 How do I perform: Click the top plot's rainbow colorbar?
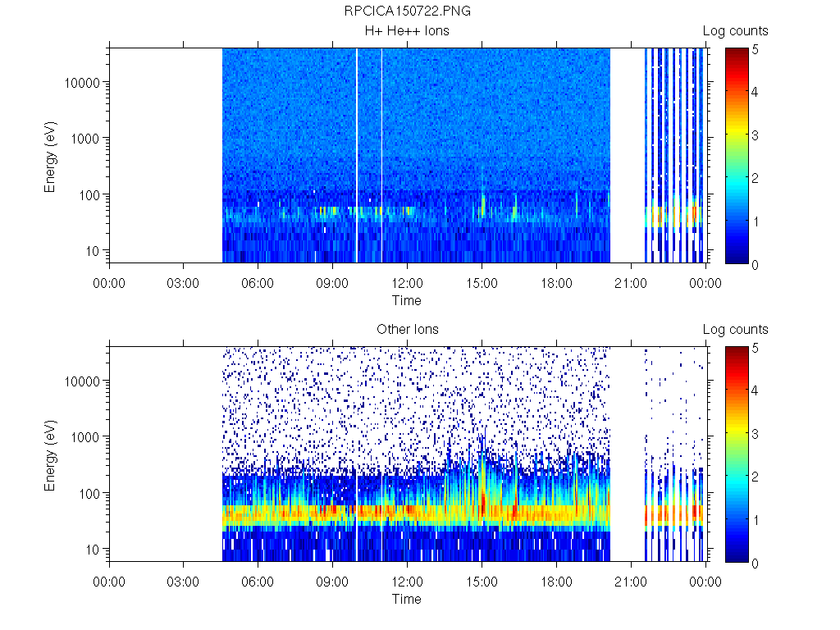(x=737, y=156)
